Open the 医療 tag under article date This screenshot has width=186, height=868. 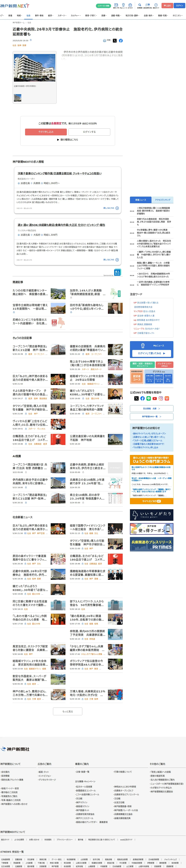(24, 45)
